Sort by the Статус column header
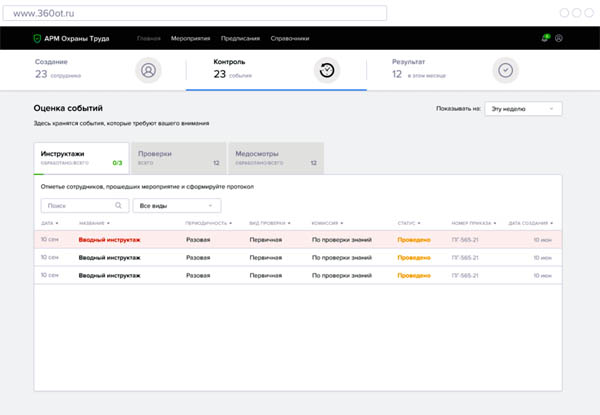600x415 pixels. 408,223
